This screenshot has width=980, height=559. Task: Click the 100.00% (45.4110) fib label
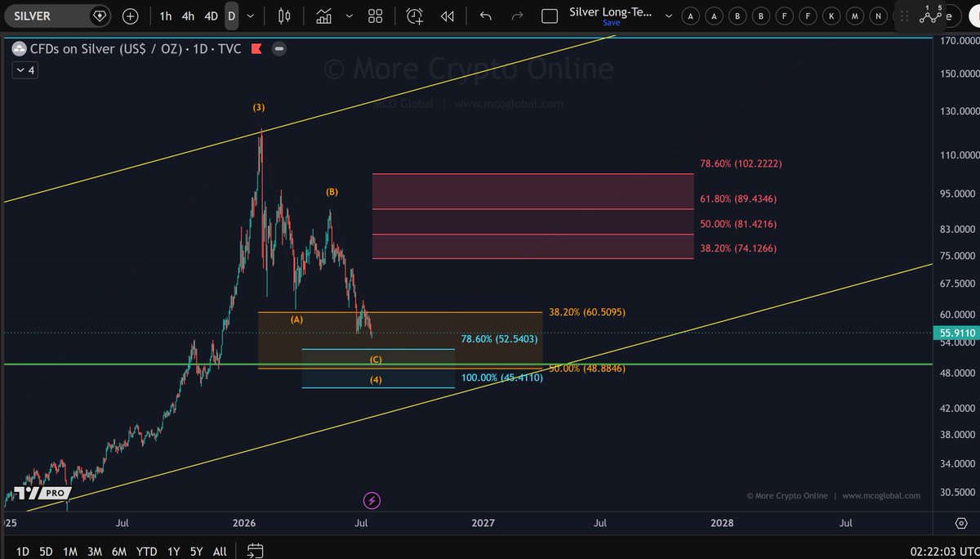point(501,378)
